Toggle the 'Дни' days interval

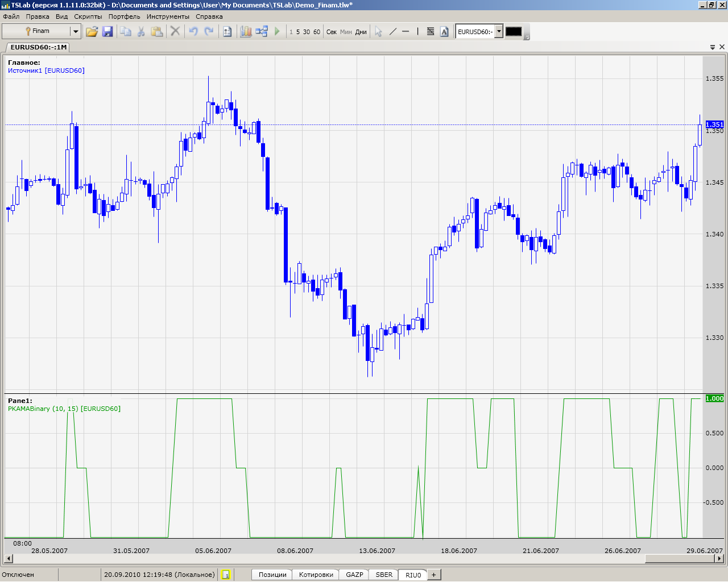pos(361,32)
